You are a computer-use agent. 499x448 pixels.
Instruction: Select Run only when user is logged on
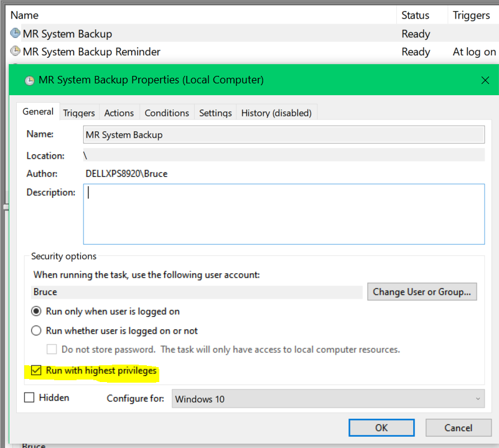[x=36, y=311]
